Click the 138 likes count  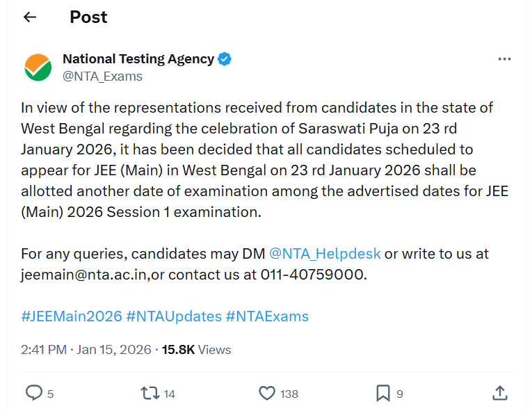pyautogui.click(x=289, y=394)
